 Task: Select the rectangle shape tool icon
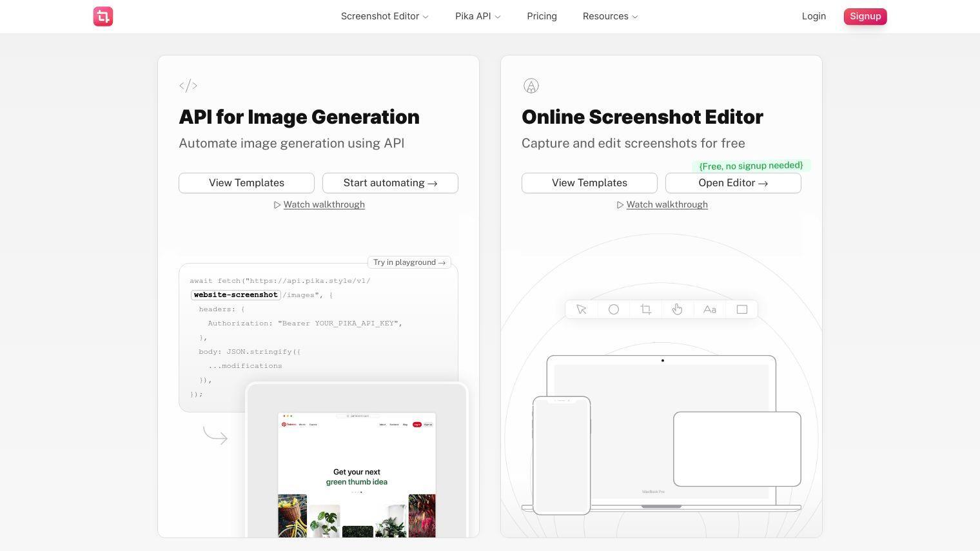742,309
